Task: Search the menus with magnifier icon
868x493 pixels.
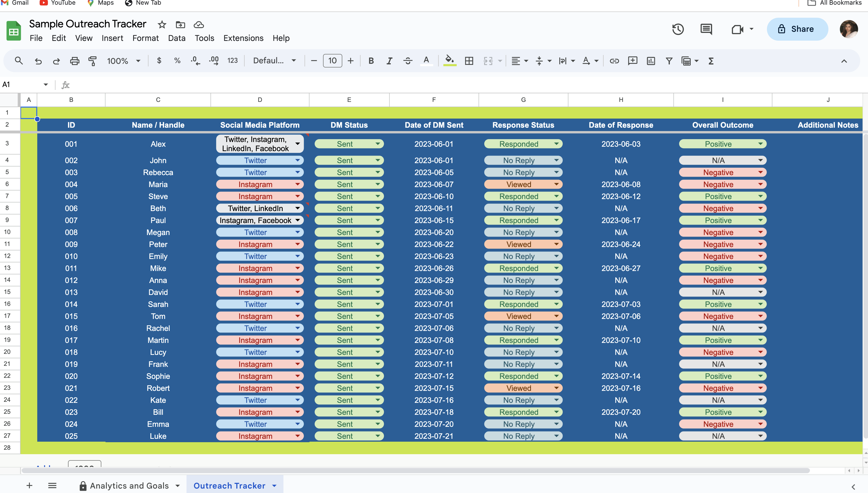Action: (18, 61)
